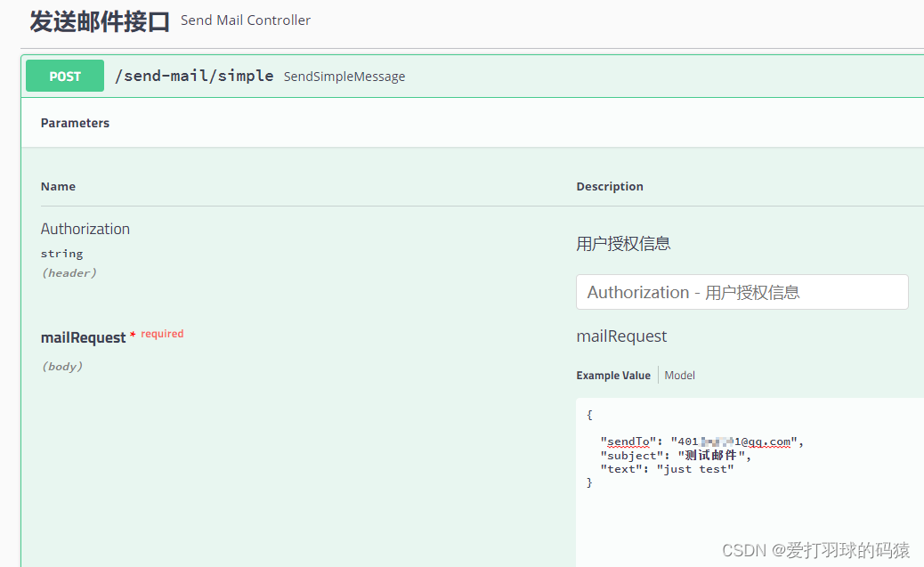This screenshot has width=924, height=567.
Task: Click the 用户授权信息 description text
Action: pos(623,244)
